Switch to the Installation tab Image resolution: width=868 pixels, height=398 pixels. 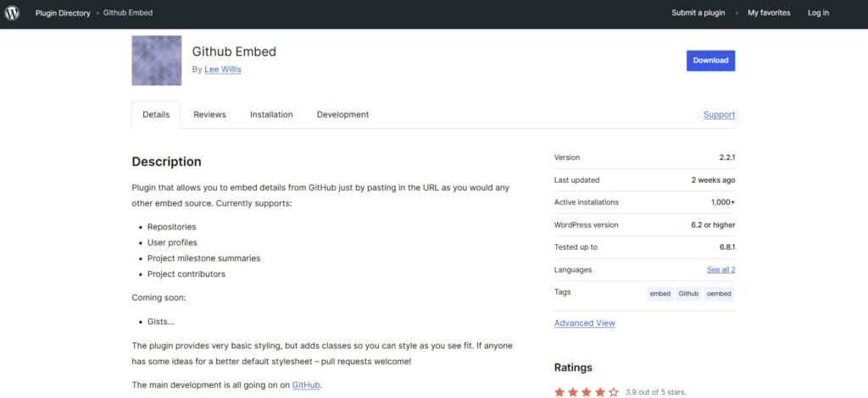click(271, 115)
